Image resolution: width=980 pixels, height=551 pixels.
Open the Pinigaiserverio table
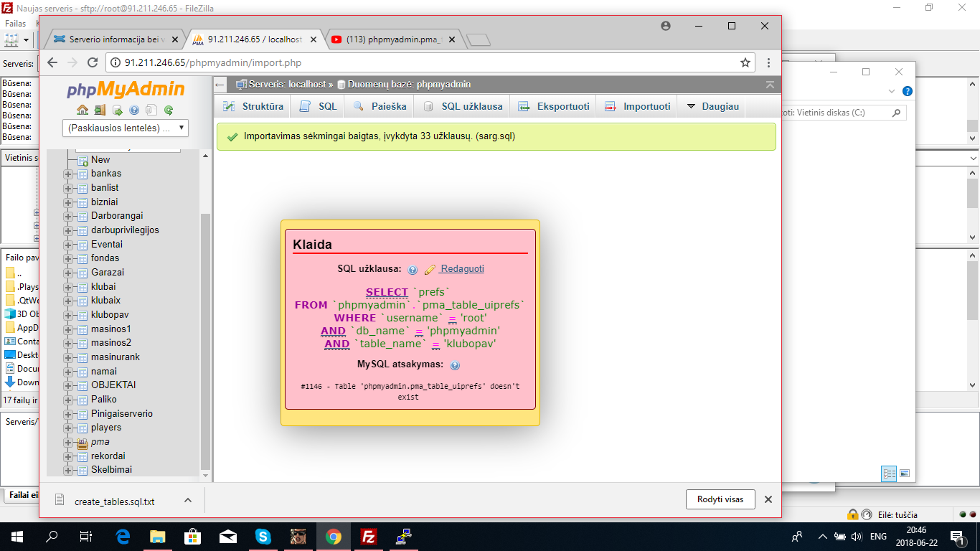pyautogui.click(x=122, y=414)
